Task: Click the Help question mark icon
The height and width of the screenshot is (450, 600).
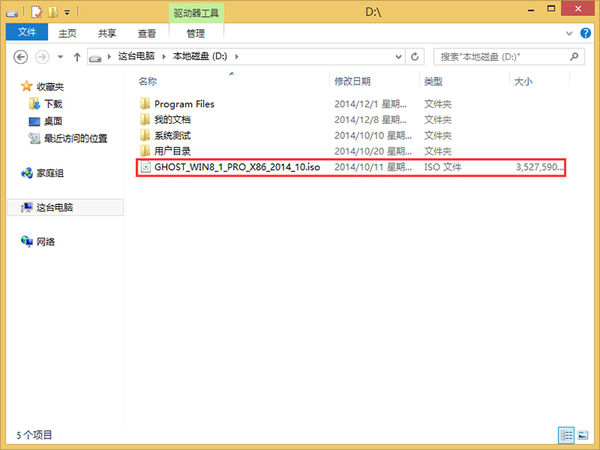Action: [x=584, y=33]
